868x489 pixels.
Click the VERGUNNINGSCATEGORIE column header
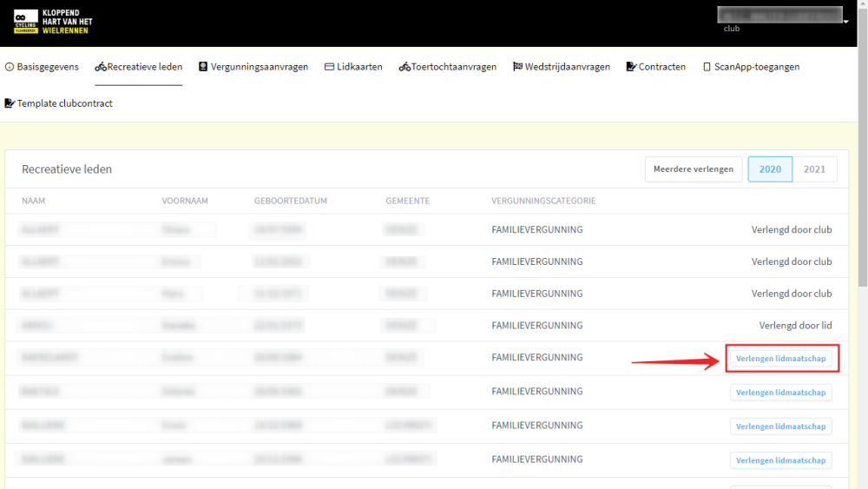click(x=543, y=201)
